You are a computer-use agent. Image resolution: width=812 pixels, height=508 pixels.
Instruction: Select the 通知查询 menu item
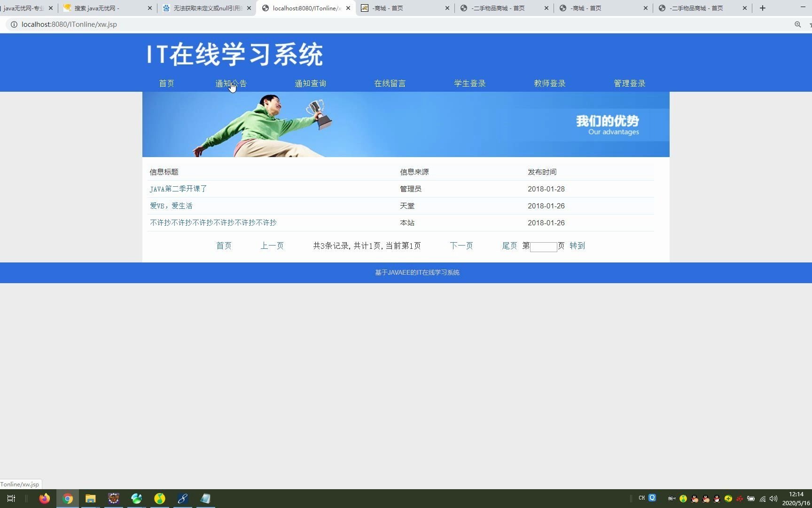click(310, 83)
